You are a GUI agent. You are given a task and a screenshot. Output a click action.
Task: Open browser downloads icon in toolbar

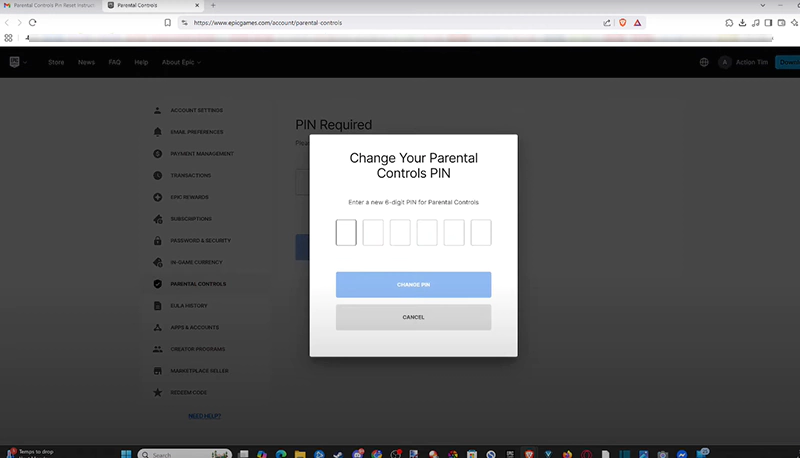(x=742, y=22)
